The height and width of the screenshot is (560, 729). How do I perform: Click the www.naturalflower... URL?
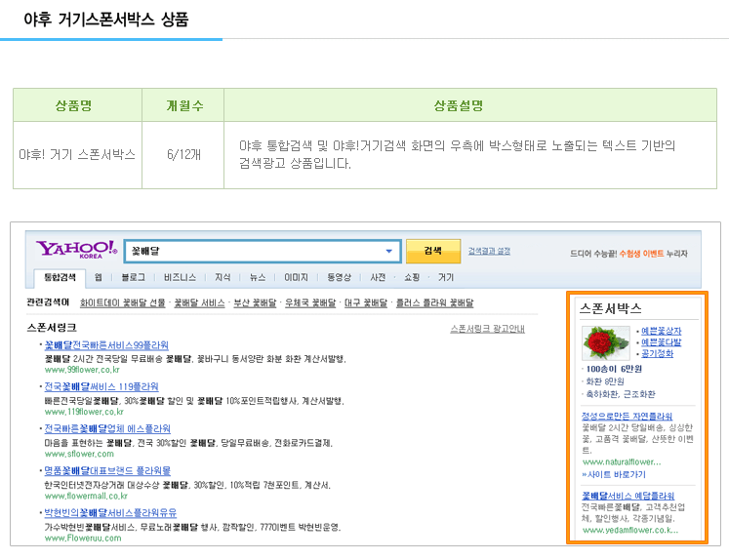622,461
